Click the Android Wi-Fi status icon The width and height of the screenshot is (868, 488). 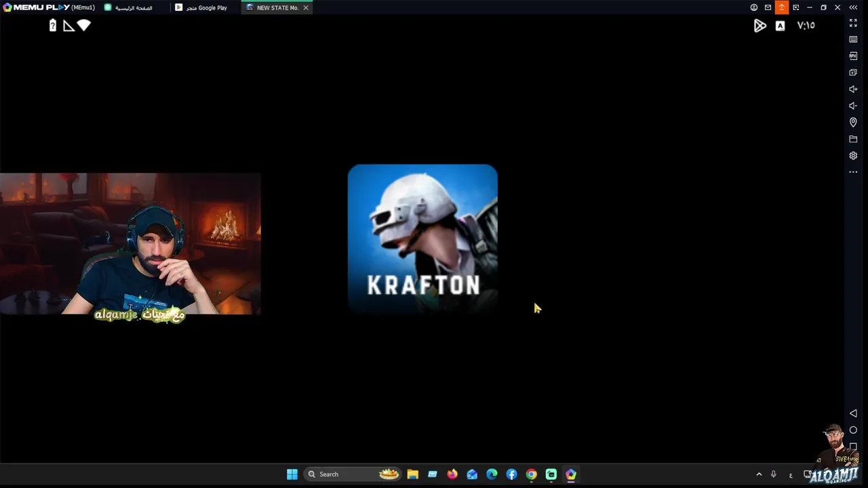point(84,25)
